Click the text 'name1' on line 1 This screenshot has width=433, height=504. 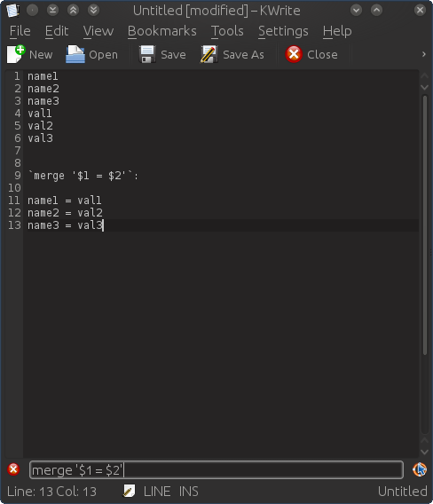point(43,76)
